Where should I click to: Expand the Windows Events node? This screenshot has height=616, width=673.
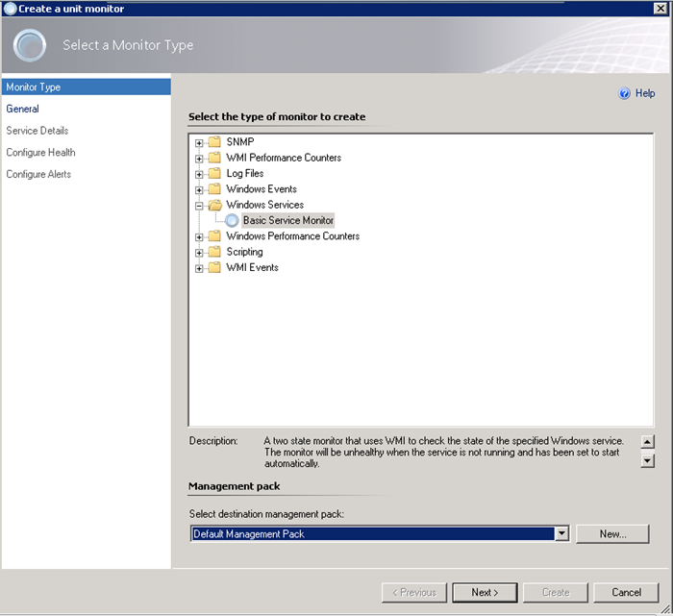pos(199,190)
